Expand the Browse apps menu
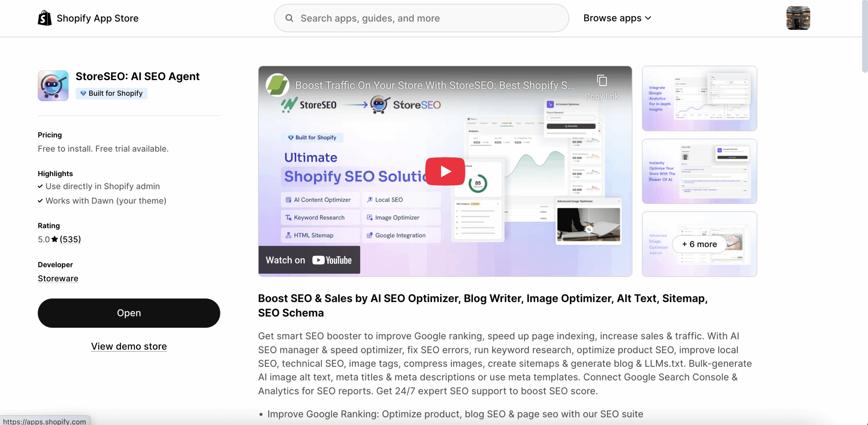This screenshot has height=425, width=868. (x=617, y=18)
